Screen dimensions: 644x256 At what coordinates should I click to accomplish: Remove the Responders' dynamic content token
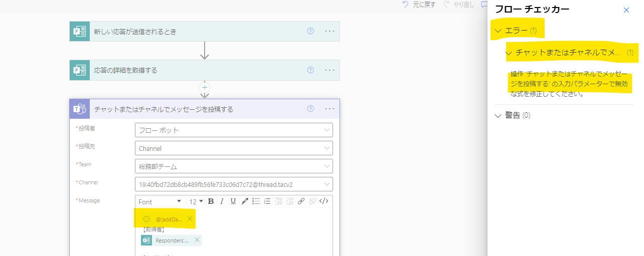(x=197, y=240)
